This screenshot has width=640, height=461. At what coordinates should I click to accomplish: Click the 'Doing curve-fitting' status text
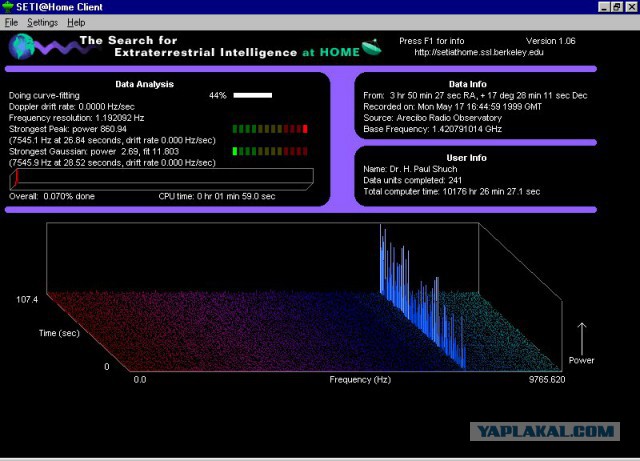pos(44,96)
